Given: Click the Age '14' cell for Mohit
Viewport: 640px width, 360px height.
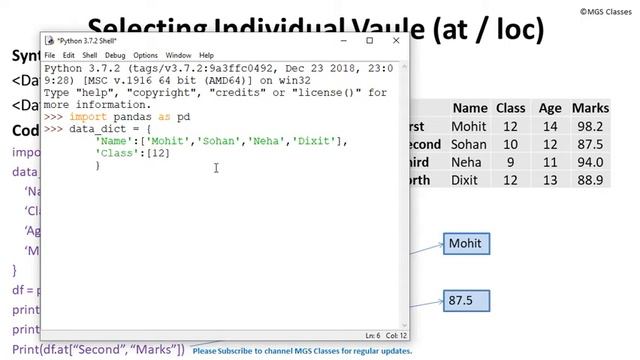Looking at the screenshot, I should point(550,127).
